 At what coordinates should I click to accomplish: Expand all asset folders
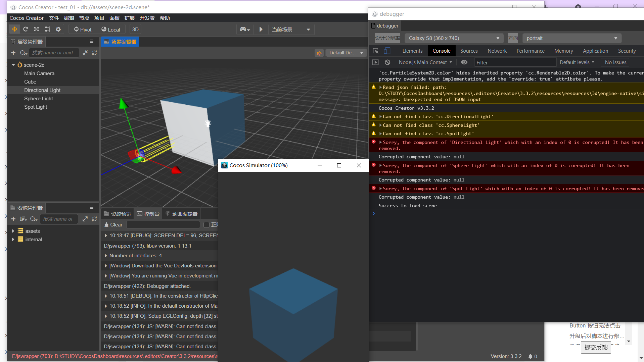pyautogui.click(x=85, y=219)
